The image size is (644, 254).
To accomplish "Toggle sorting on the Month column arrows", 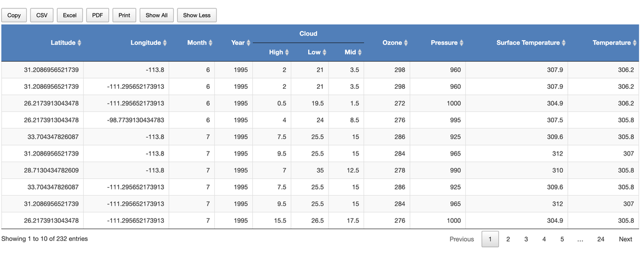I will 210,43.
